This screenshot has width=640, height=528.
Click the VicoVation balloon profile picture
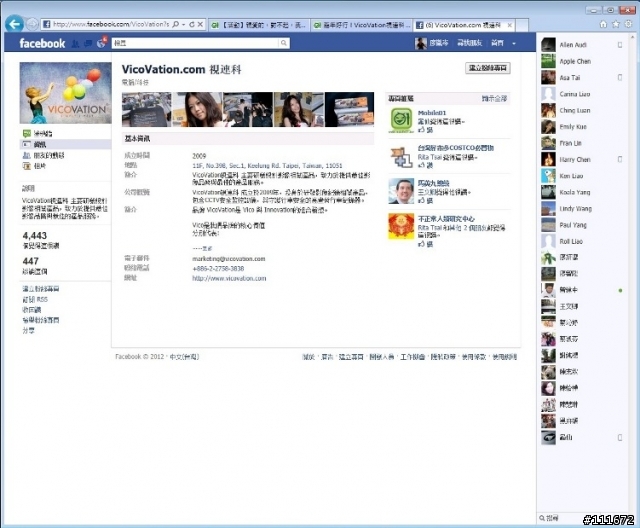[x=65, y=93]
